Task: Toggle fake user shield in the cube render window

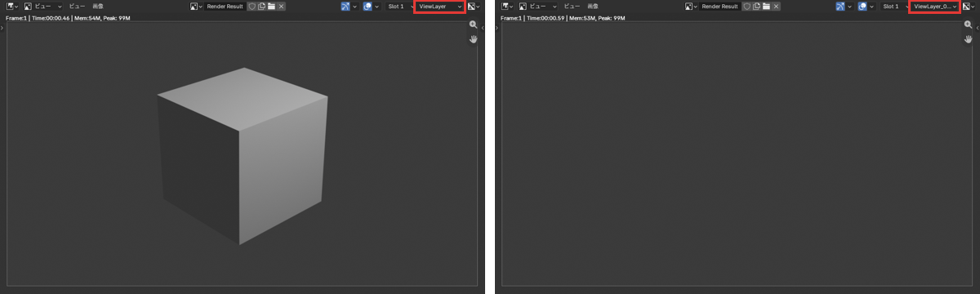Action: (x=252, y=7)
